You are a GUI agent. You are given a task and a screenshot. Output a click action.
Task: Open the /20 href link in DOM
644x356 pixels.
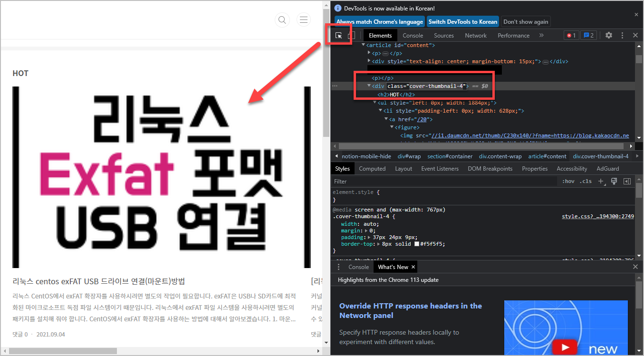coord(421,119)
